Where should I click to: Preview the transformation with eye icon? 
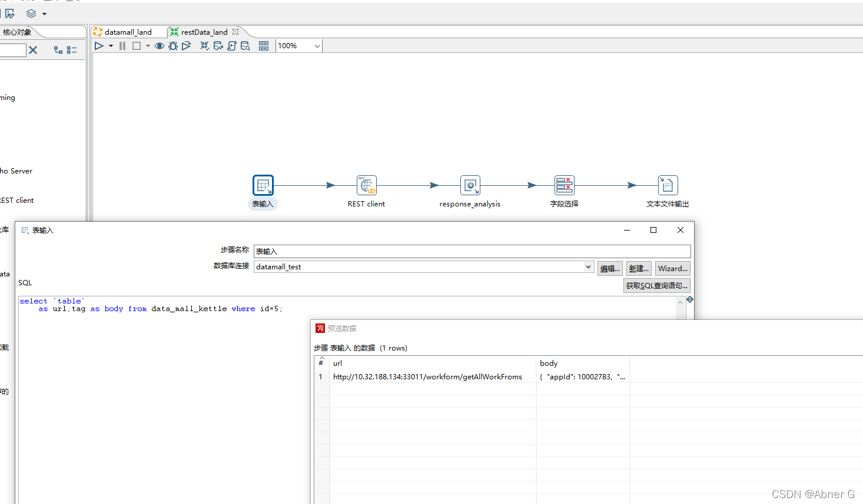tap(160, 46)
